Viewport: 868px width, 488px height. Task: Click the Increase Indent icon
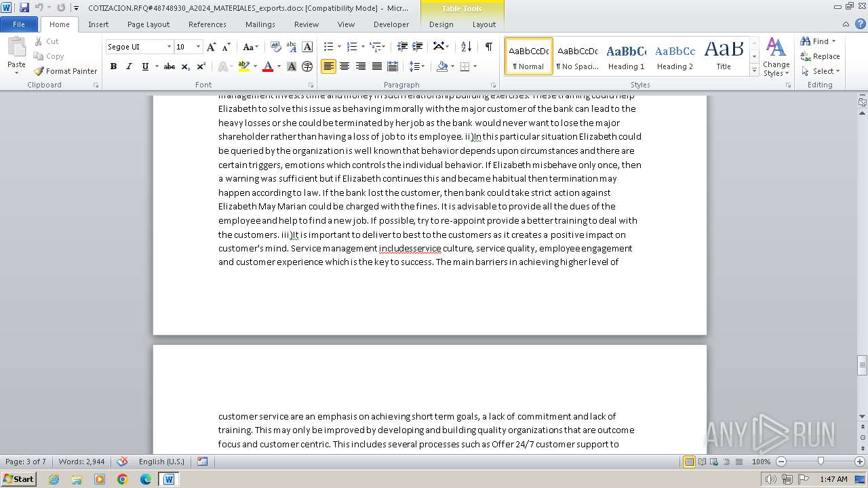tap(418, 47)
